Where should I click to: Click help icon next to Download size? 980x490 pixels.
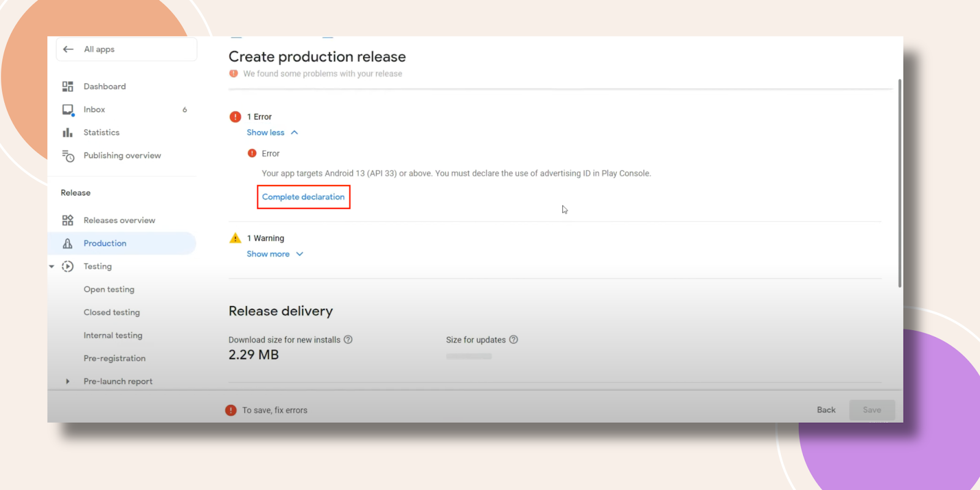[348, 339]
